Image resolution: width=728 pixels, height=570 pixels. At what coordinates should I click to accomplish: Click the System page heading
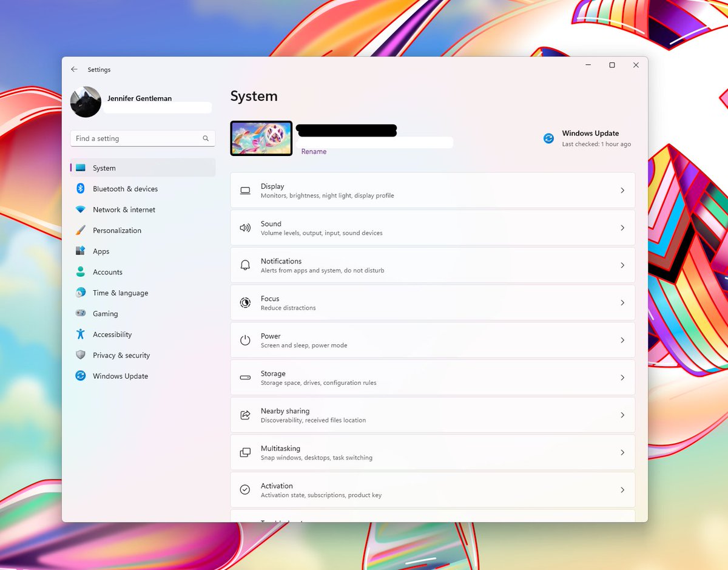pos(254,97)
